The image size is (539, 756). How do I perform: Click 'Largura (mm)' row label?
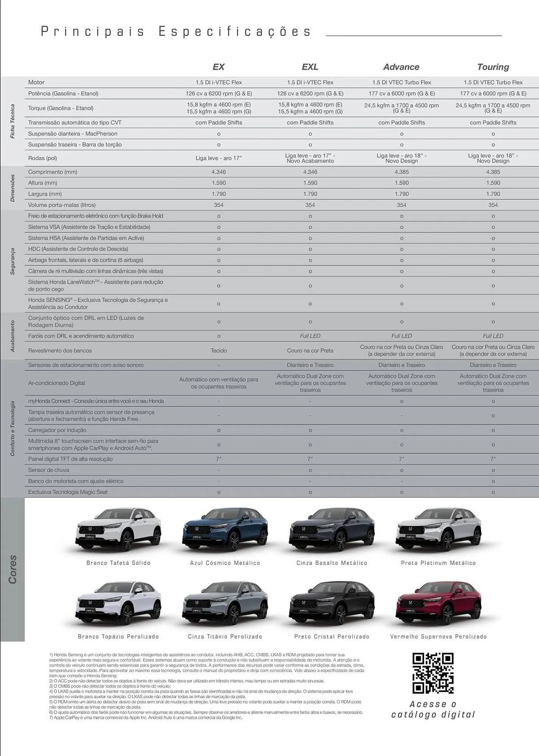pos(45,194)
